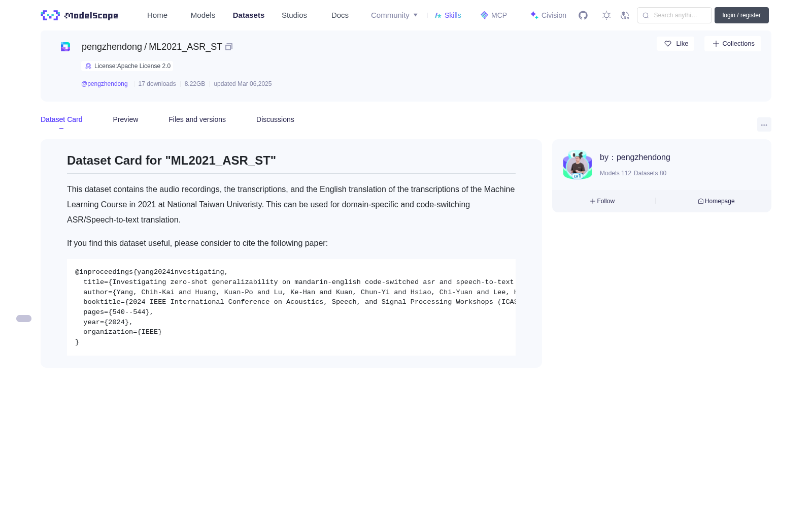This screenshot has height=508, width=812.
Task: Add the dataset to Collections
Action: (733, 44)
